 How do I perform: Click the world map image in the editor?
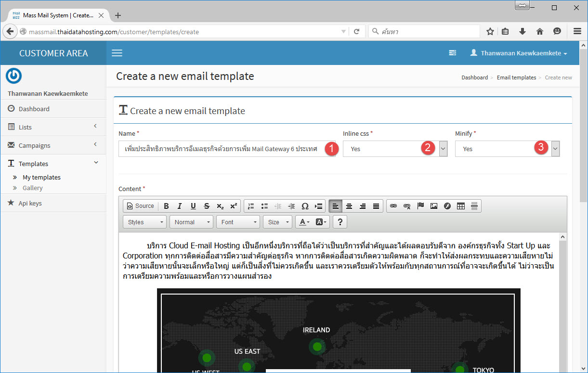click(339, 330)
